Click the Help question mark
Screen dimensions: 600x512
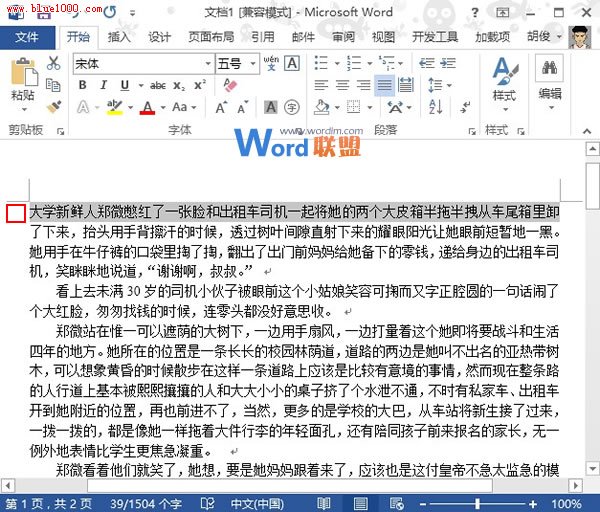tap(475, 13)
